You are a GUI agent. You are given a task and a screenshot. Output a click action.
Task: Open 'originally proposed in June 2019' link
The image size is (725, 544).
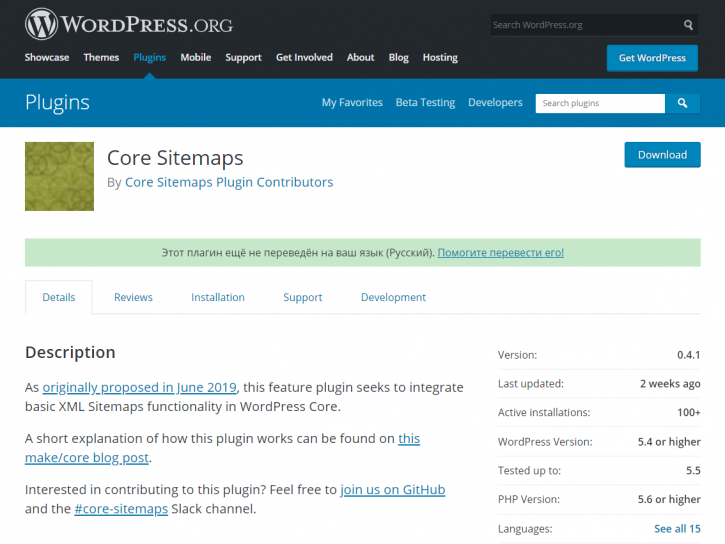[140, 387]
